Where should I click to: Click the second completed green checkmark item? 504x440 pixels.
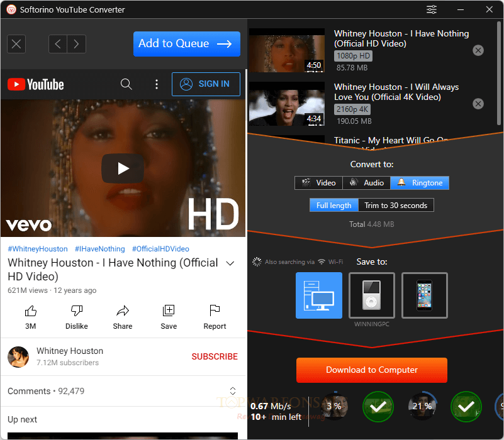[x=466, y=407]
